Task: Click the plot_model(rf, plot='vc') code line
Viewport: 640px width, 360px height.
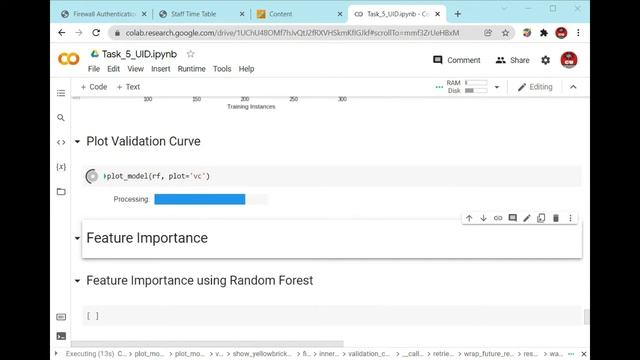Action: [x=158, y=176]
